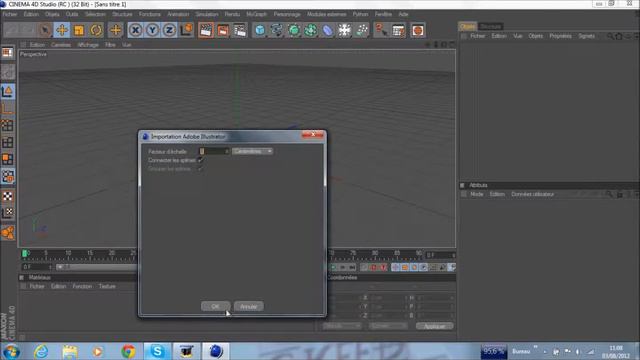Click the green Array modeling objects icon
This screenshot has width=640, height=360.
tap(311, 30)
